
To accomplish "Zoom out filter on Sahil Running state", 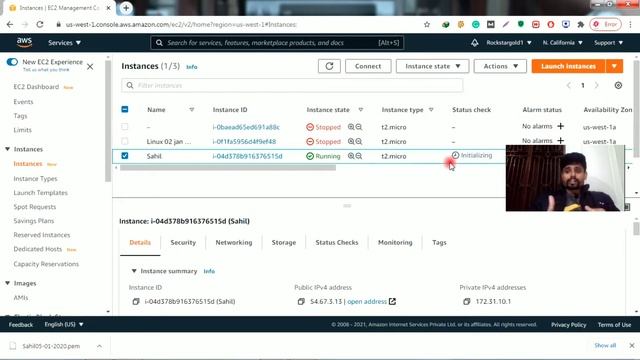I will coord(359,156).
